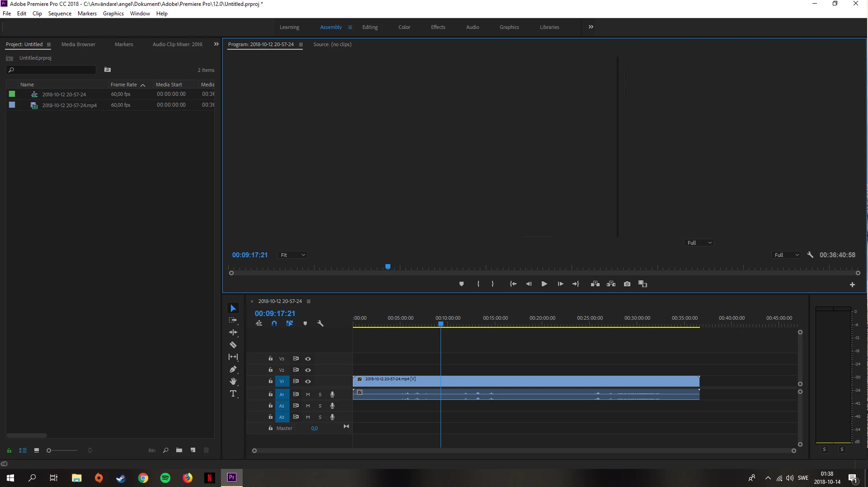Open the Program monitor panel menu
The image size is (868, 487).
tap(300, 44)
